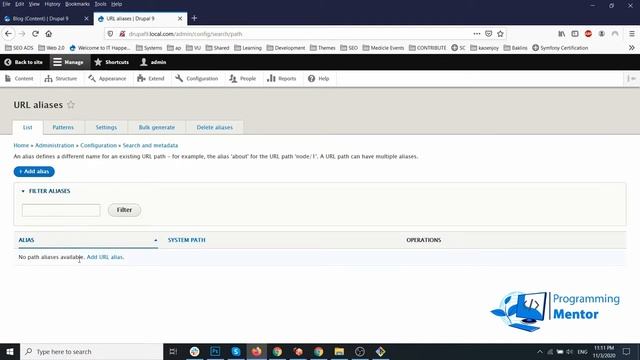
Task: Open File Explorer from the taskbar
Action: (339, 351)
